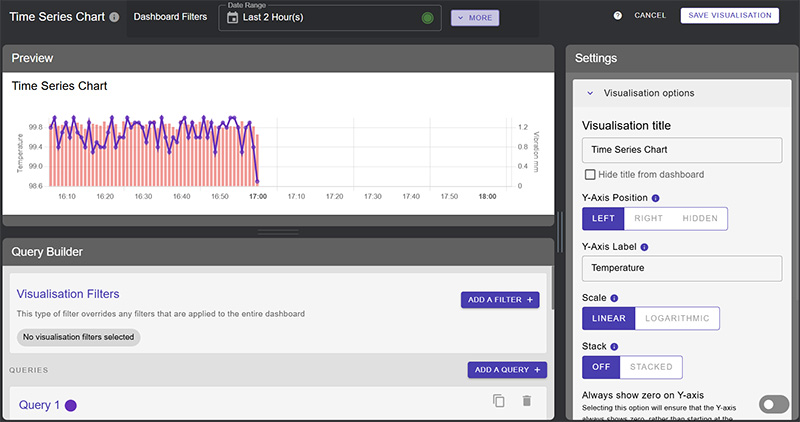Toggle Always show zero on Y-axis
Screen dimensions: 800x422
[x=773, y=405]
